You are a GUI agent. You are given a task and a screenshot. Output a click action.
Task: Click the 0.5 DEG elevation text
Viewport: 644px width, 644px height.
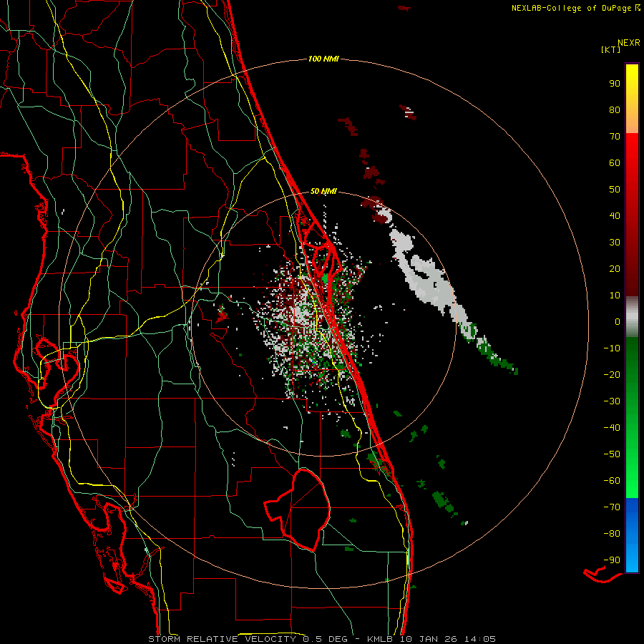[326, 639]
